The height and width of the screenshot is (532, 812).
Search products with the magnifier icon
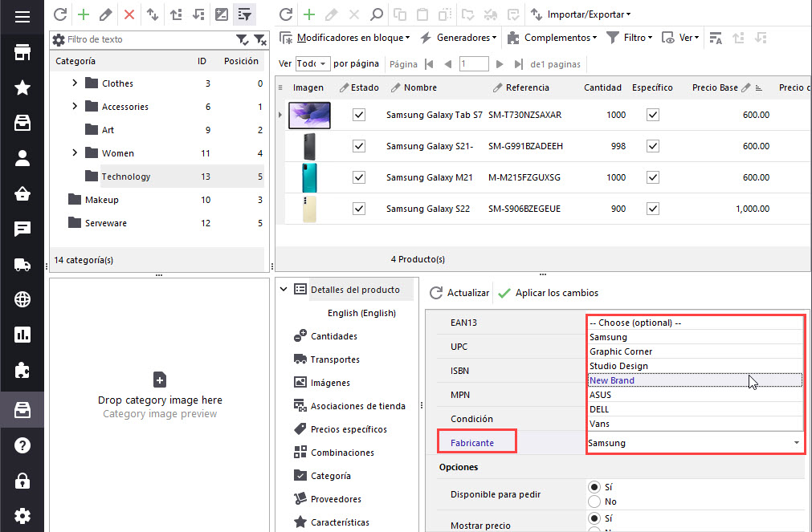[377, 14]
